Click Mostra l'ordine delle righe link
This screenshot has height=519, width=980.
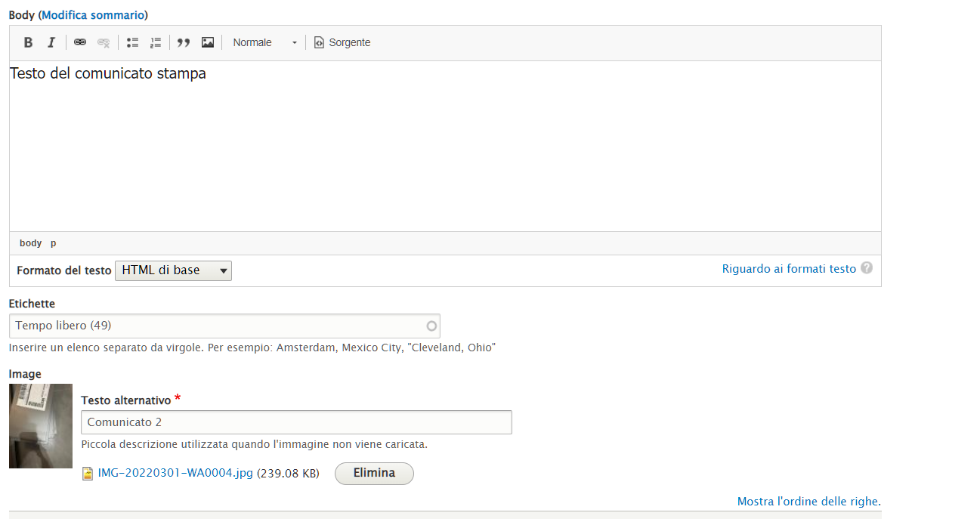pyautogui.click(x=808, y=501)
